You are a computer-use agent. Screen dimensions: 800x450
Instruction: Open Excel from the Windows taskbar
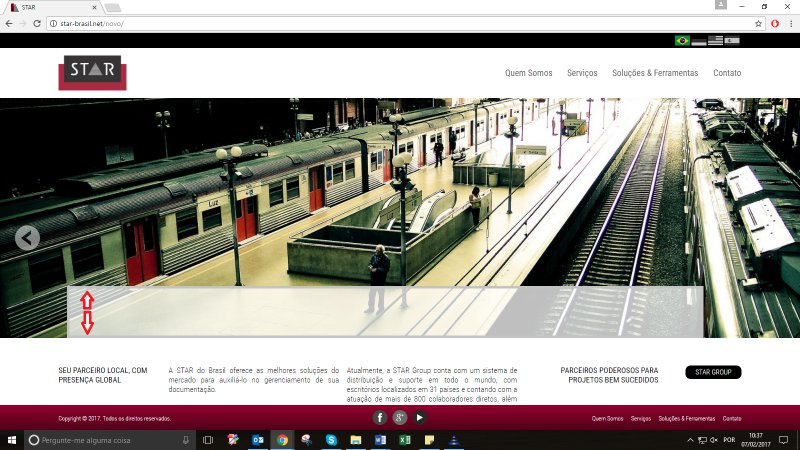pos(403,440)
